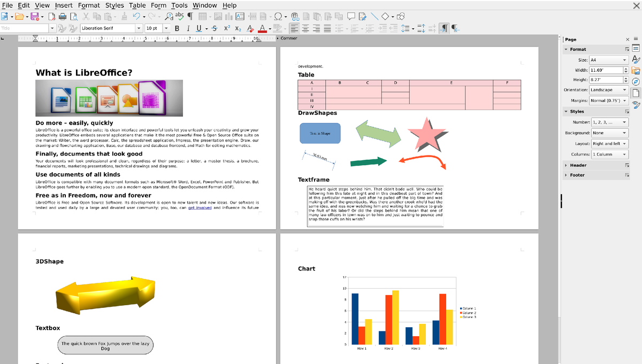Image resolution: width=642 pixels, height=364 pixels.
Task: Open sidebar Style Inspector icon
Action: click(636, 104)
